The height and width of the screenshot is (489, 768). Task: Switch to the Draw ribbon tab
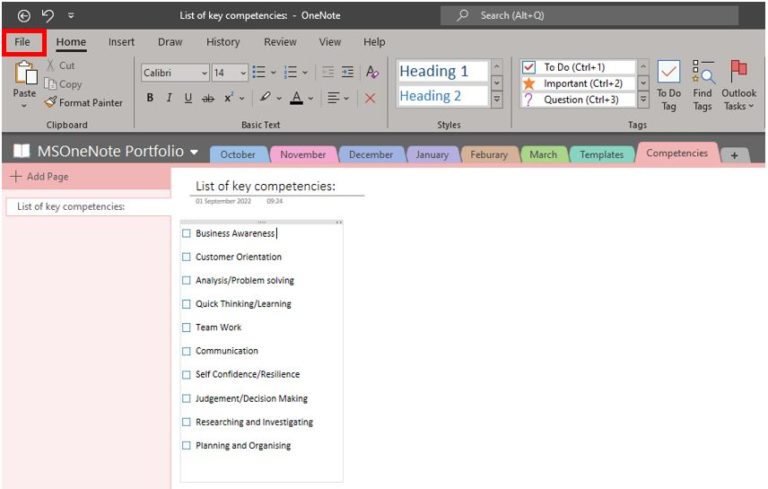[170, 42]
